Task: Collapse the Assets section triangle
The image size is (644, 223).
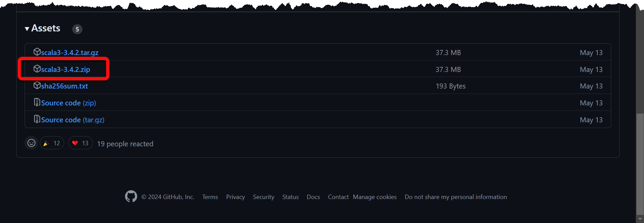Action: 27,29
